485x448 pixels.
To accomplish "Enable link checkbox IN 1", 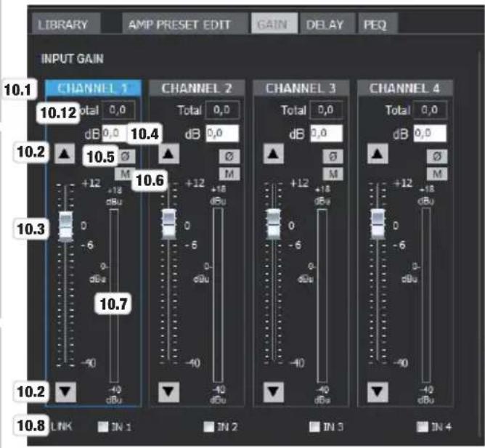I will pyautogui.click(x=102, y=427).
